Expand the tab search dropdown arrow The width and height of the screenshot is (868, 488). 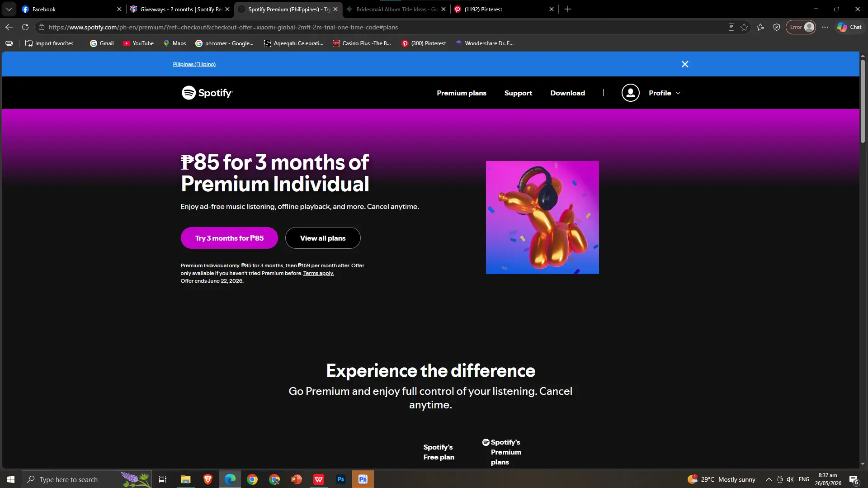point(9,9)
